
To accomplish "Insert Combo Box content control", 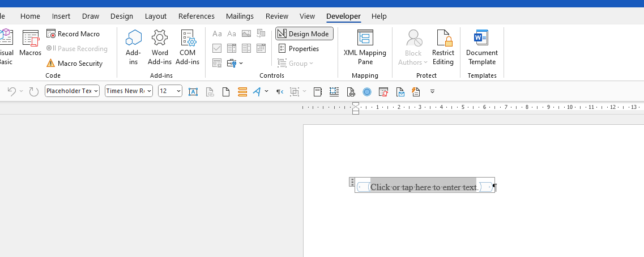I will (x=232, y=49).
